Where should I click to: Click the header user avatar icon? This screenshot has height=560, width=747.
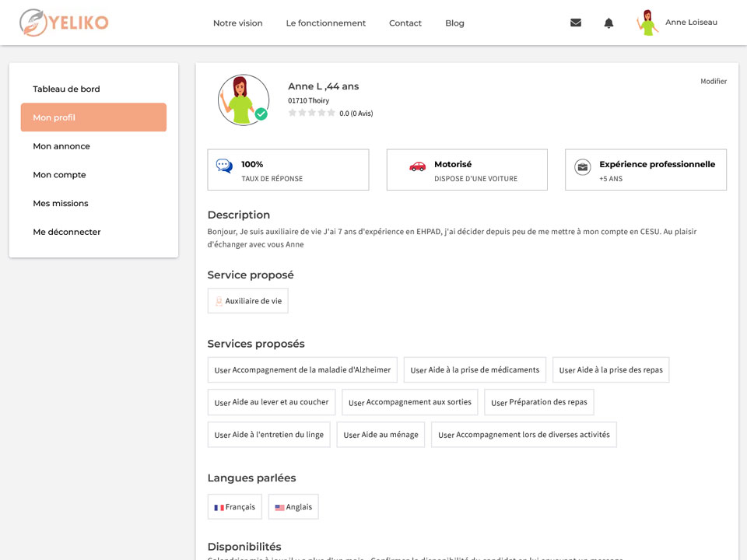click(x=647, y=23)
